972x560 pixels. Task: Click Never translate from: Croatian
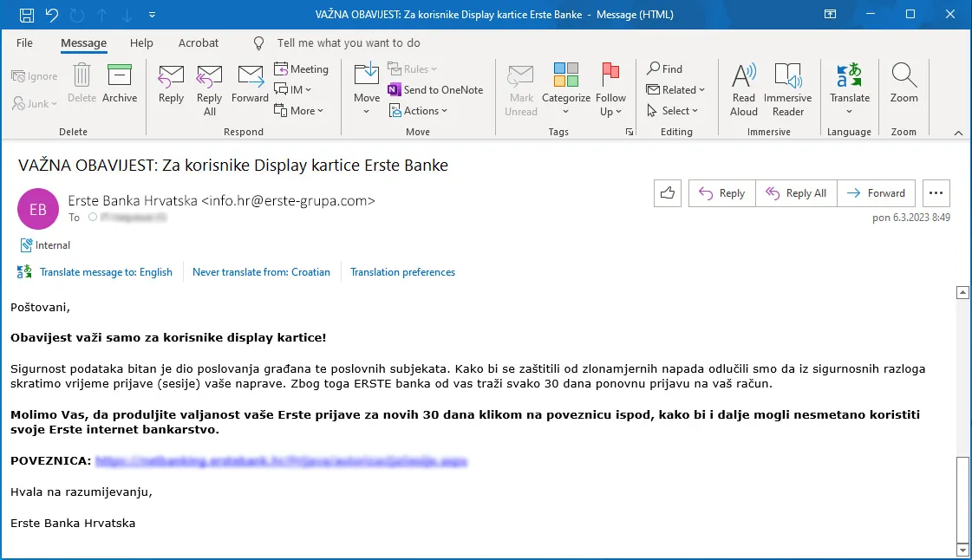261,272
